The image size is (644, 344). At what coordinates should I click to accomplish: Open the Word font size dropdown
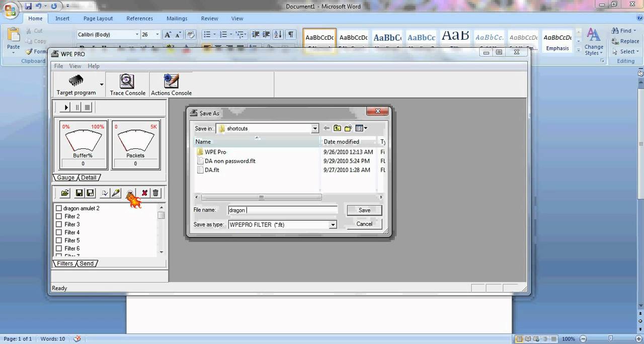(x=157, y=35)
